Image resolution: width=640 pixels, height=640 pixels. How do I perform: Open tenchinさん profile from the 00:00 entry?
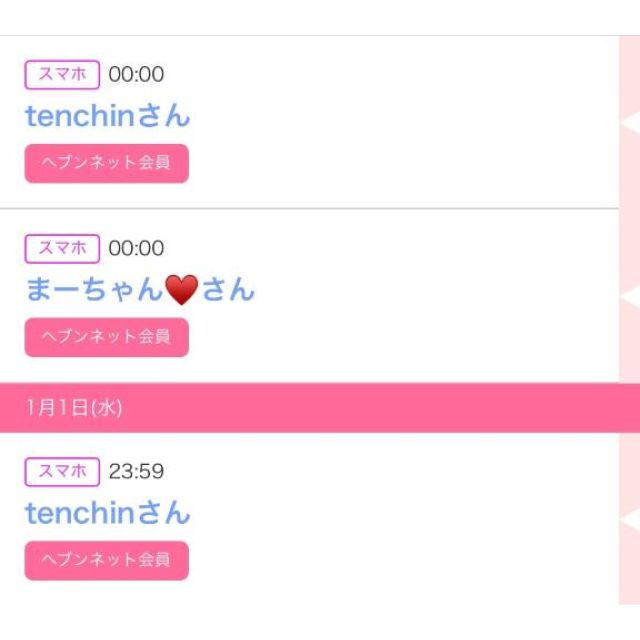pyautogui.click(x=107, y=116)
